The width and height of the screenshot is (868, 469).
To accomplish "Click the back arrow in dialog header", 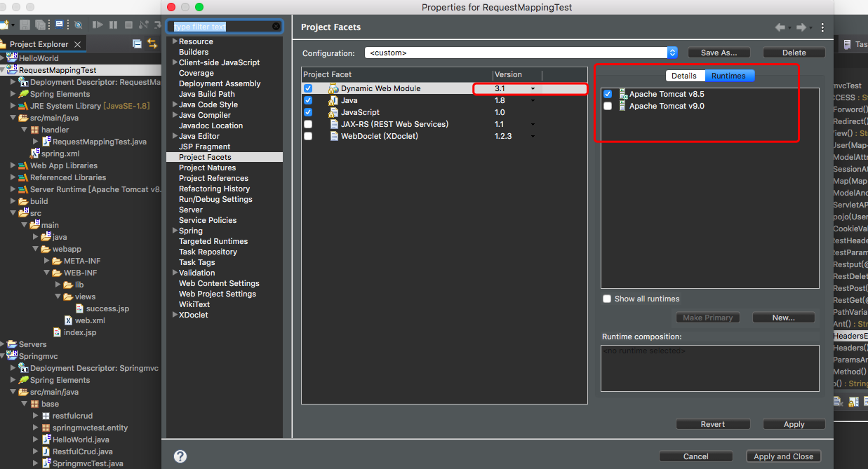I will tap(780, 27).
